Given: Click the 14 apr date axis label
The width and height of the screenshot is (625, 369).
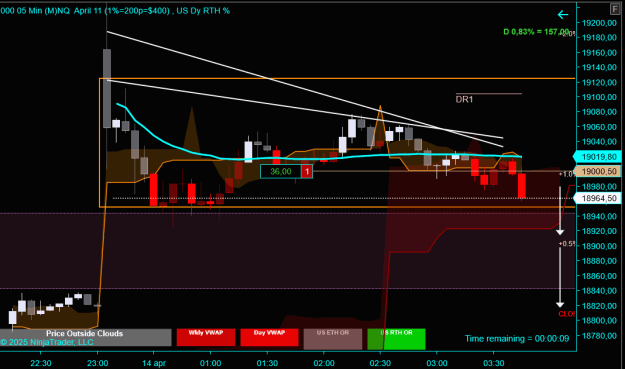Looking at the screenshot, I should click(x=154, y=363).
